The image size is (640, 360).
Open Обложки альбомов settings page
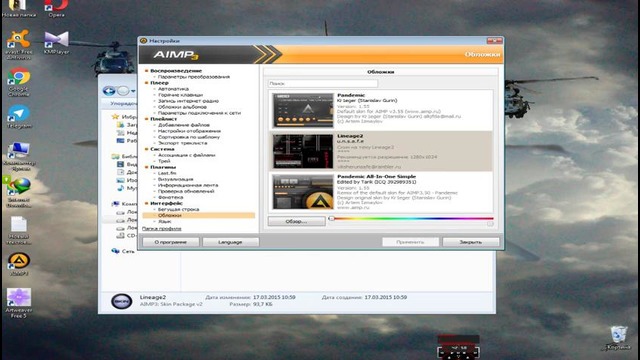(x=182, y=107)
